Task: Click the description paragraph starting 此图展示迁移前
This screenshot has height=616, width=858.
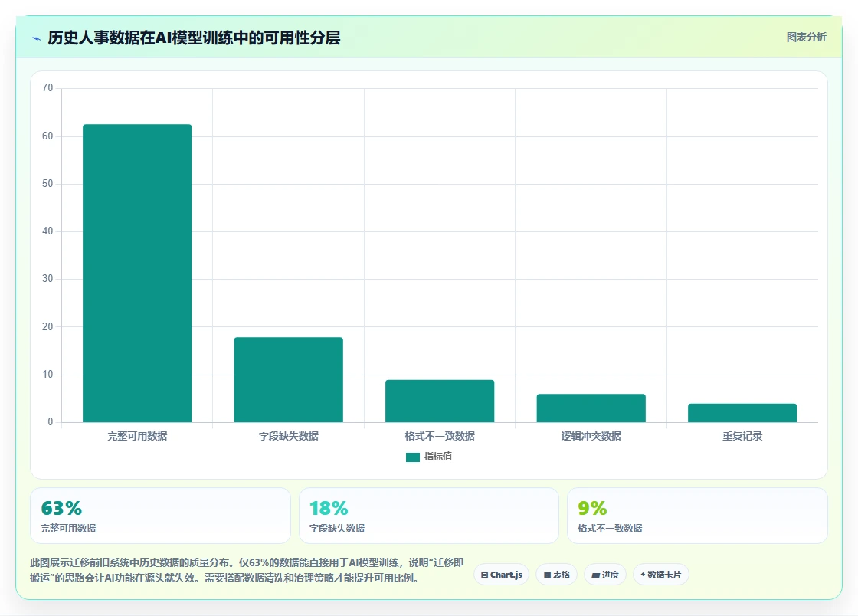Action: pyautogui.click(x=247, y=570)
